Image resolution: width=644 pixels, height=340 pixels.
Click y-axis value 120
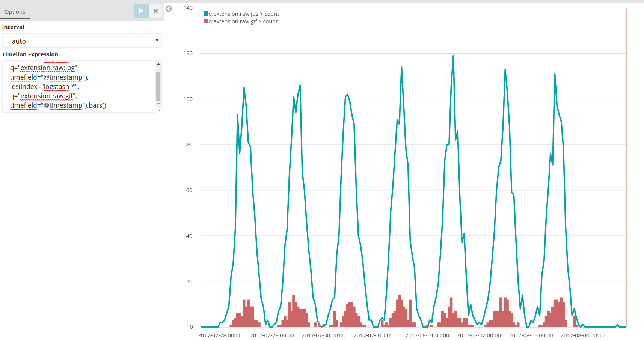click(x=188, y=53)
